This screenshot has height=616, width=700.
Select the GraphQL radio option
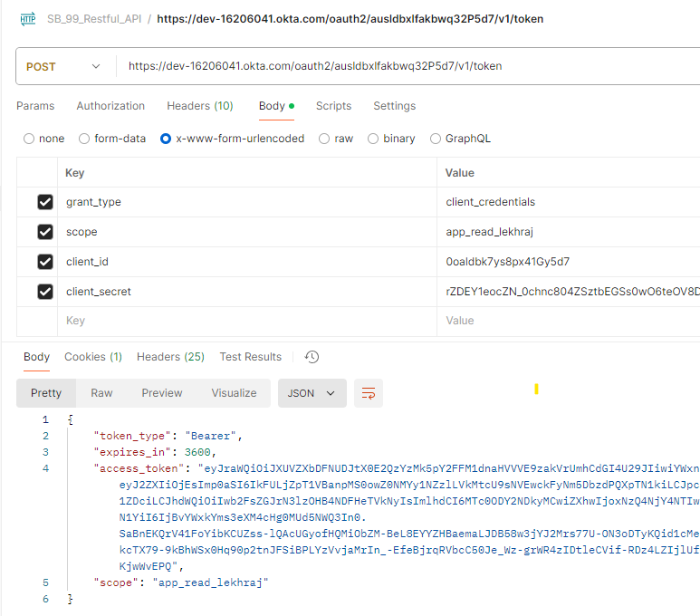(x=436, y=139)
